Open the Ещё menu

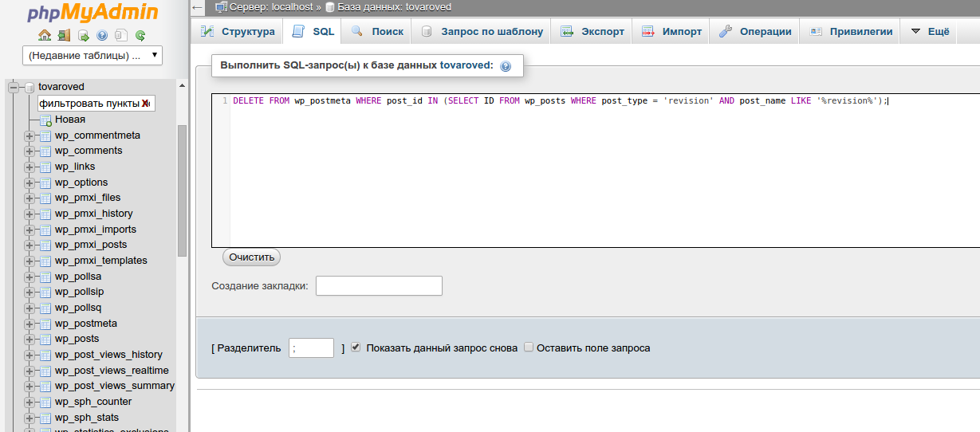(929, 32)
